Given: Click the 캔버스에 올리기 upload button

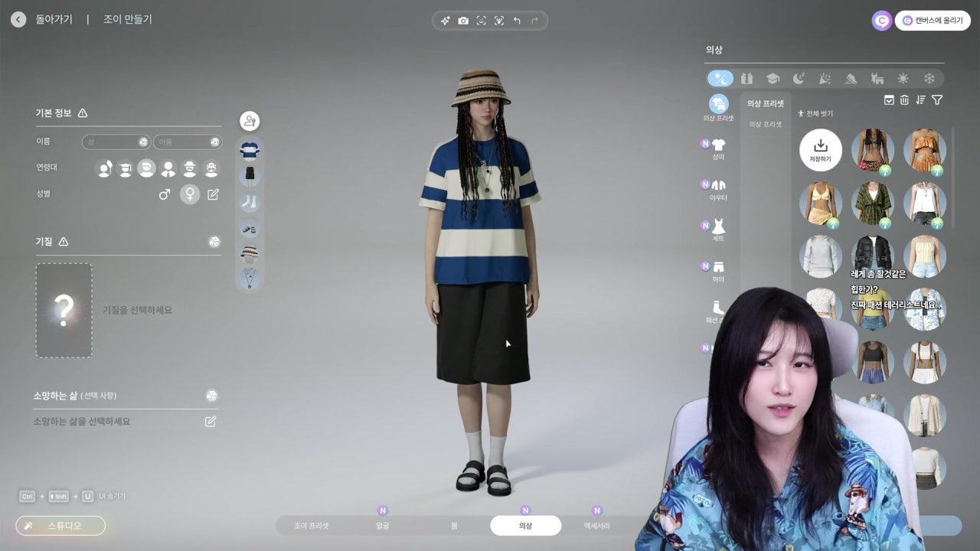Looking at the screenshot, I should [x=933, y=21].
